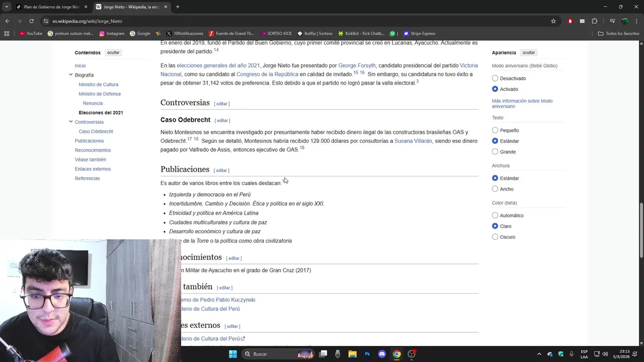Edit the Publicaciones section

(221, 170)
